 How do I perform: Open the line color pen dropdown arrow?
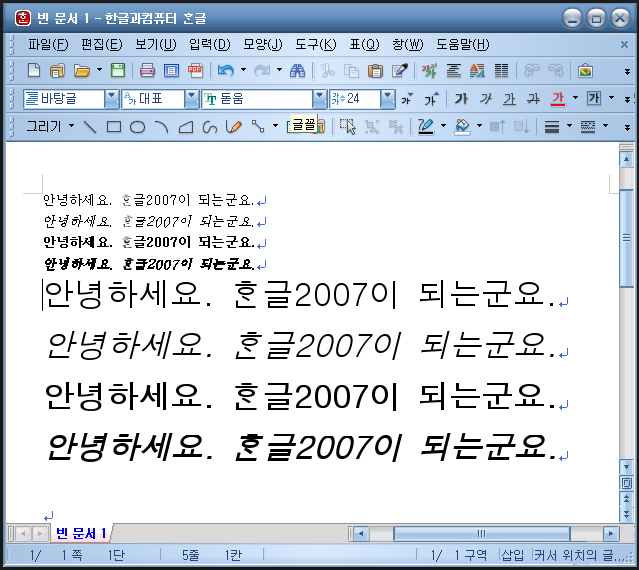click(x=443, y=126)
